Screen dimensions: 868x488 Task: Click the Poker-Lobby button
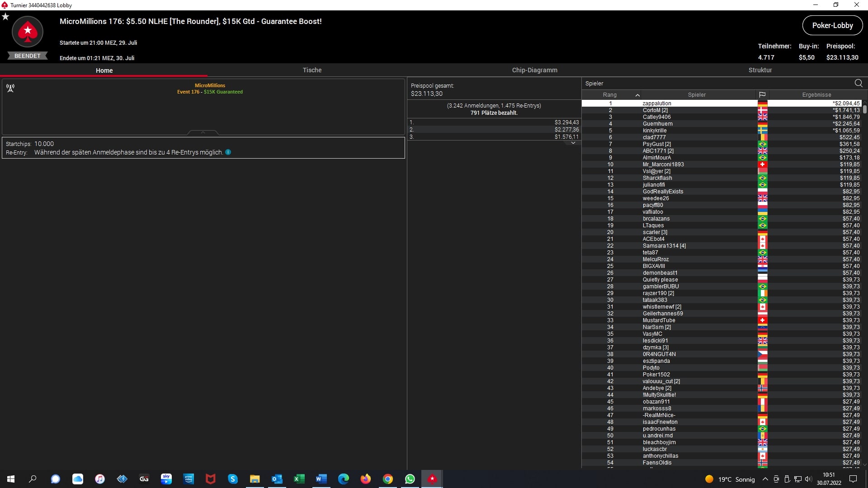point(832,25)
